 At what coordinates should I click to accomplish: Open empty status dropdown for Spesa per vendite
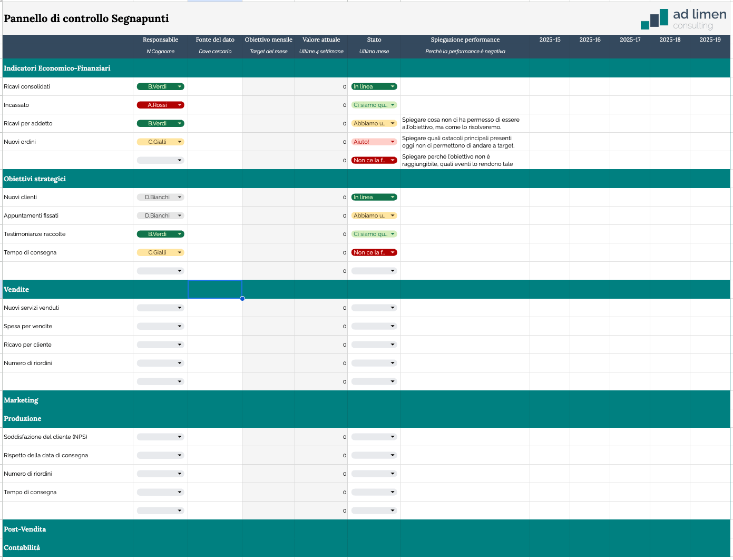click(x=374, y=326)
